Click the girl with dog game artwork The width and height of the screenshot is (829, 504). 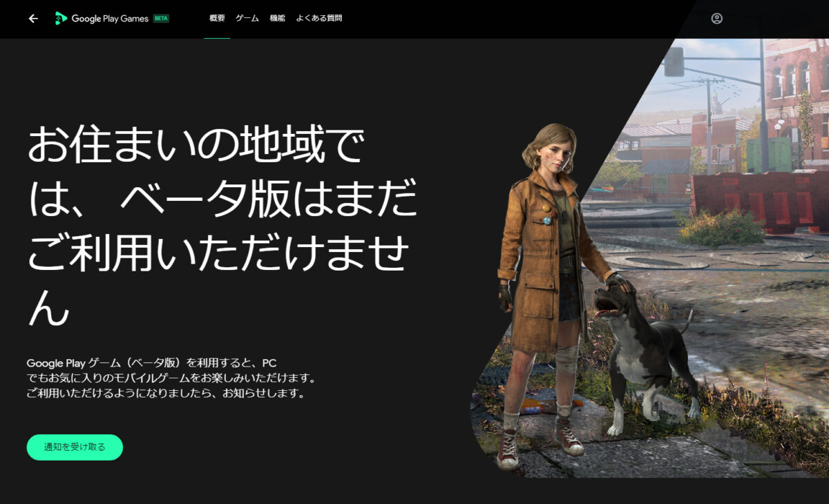(649, 259)
